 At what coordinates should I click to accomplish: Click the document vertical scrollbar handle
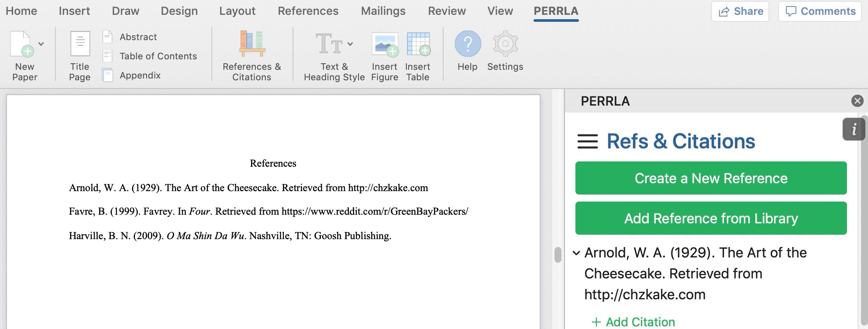click(558, 255)
